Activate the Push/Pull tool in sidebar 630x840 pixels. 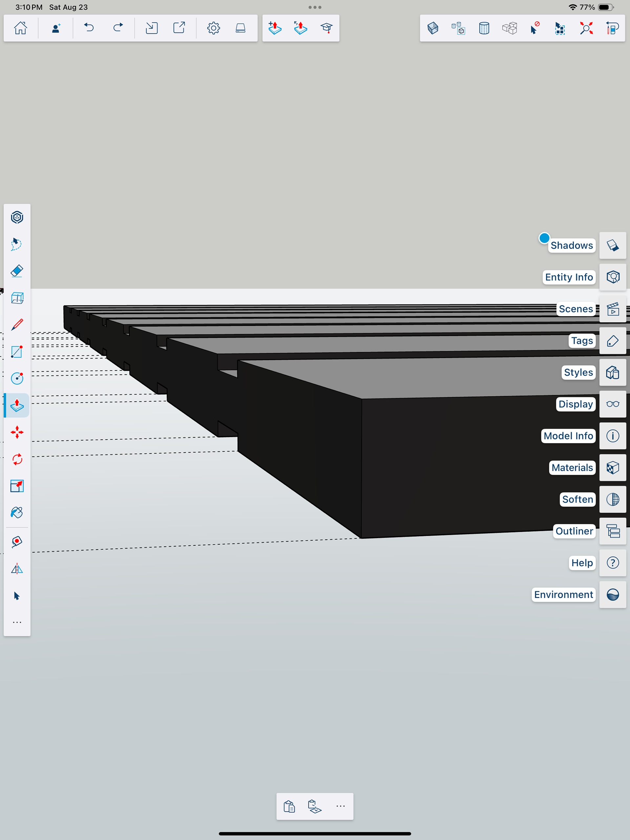(x=17, y=405)
